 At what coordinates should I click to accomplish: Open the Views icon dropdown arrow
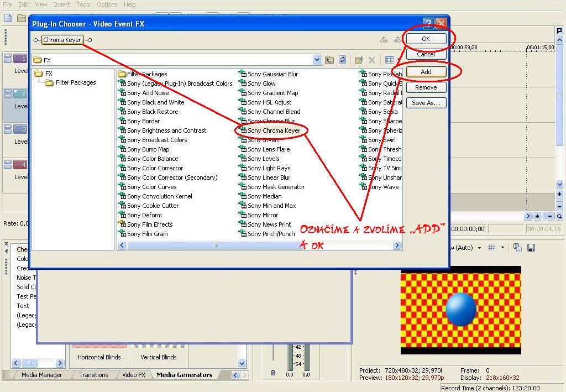(398, 60)
